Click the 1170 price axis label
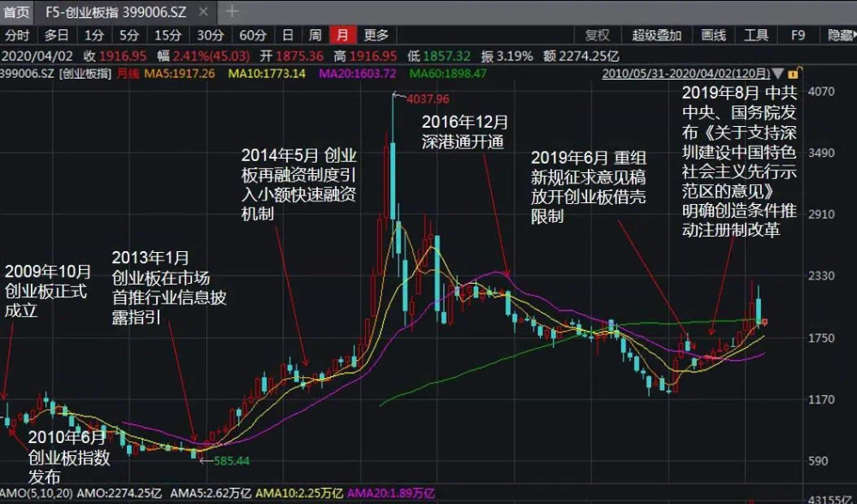 point(822,399)
